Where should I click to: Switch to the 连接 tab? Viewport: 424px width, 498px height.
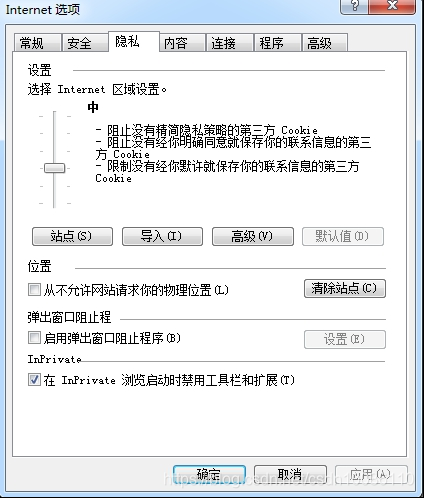(x=230, y=43)
